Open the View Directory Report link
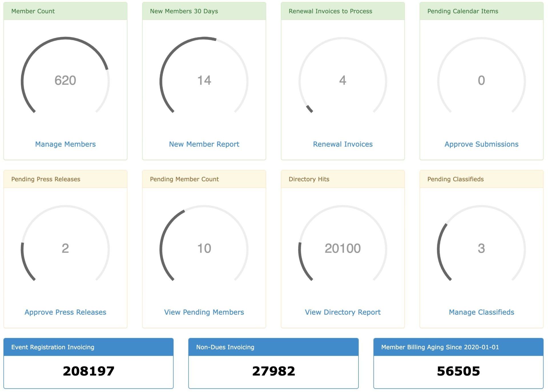 (x=343, y=312)
